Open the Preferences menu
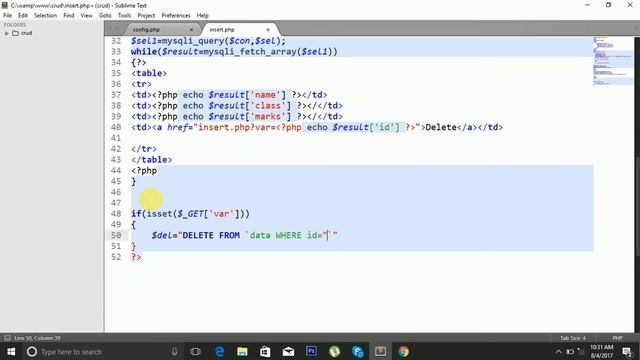The height and width of the screenshot is (360, 640). pyautogui.click(x=176, y=16)
